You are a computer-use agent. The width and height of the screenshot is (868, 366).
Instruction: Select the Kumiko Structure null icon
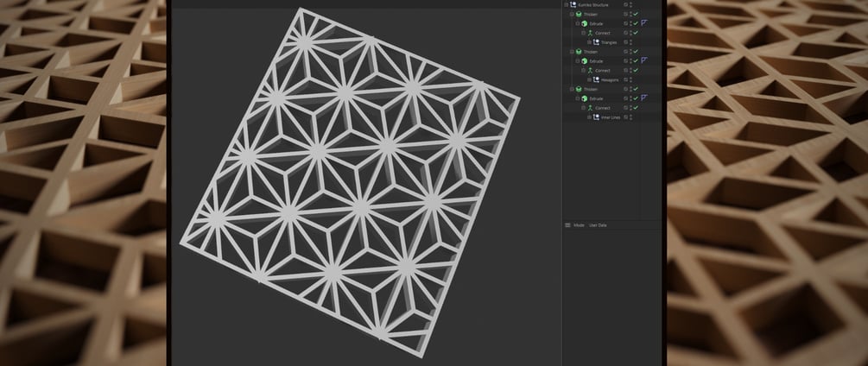coord(573,4)
